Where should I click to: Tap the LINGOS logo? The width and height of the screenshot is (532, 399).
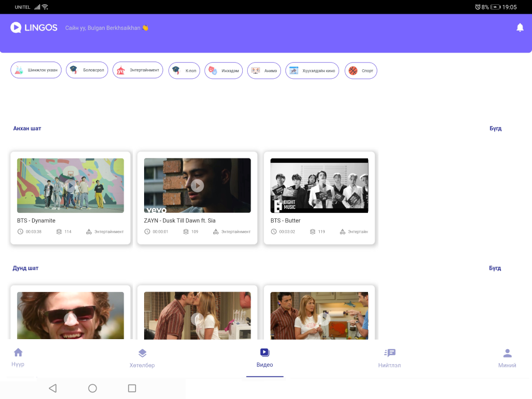pos(34,28)
